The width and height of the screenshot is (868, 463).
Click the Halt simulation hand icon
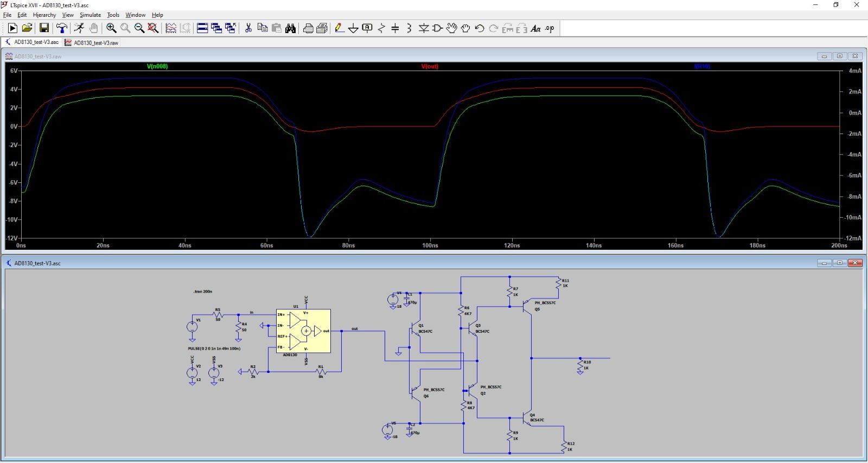click(93, 28)
